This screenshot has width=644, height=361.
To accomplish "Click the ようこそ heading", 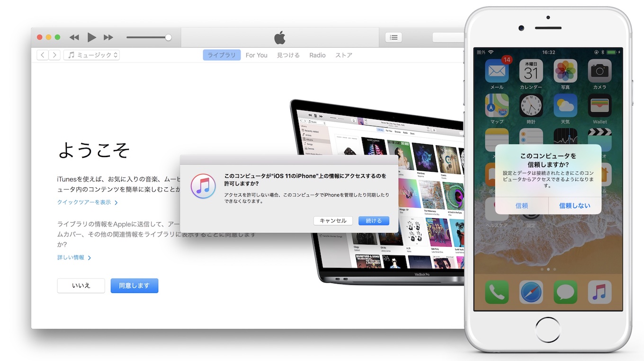I will [94, 150].
